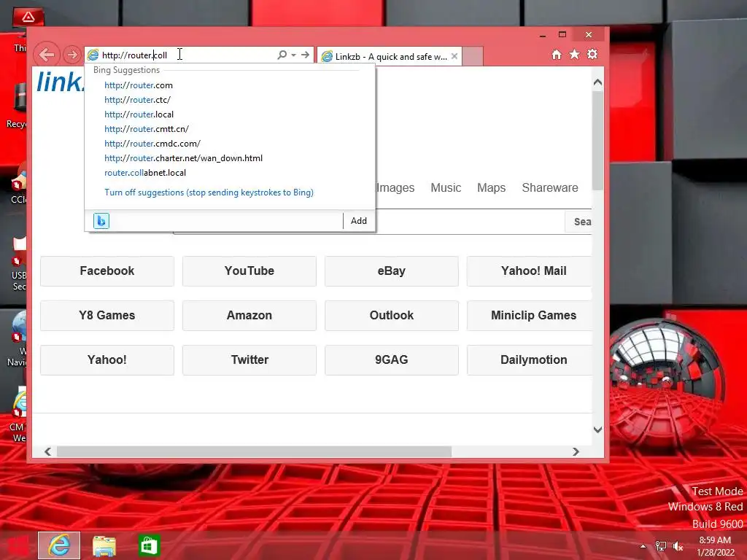Close the Linkzb tab

point(454,56)
